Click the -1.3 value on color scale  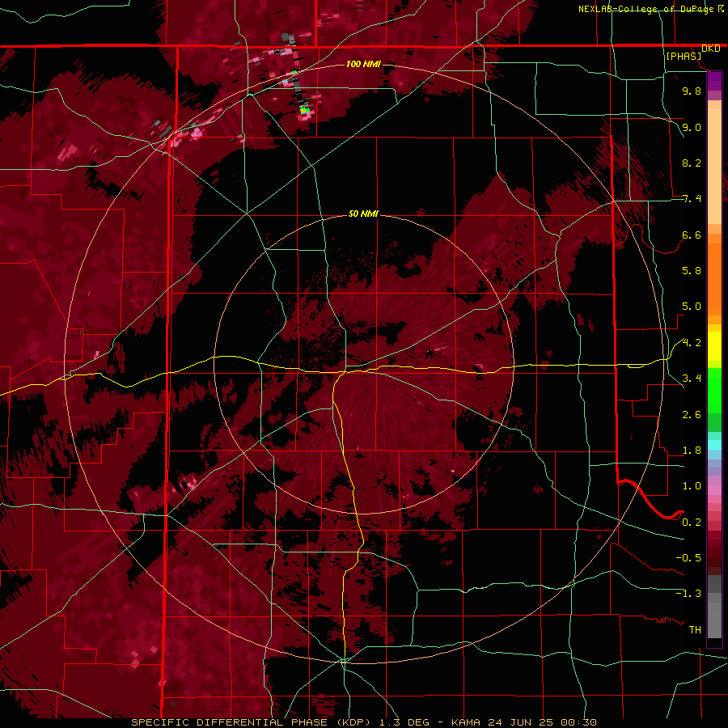pos(688,594)
